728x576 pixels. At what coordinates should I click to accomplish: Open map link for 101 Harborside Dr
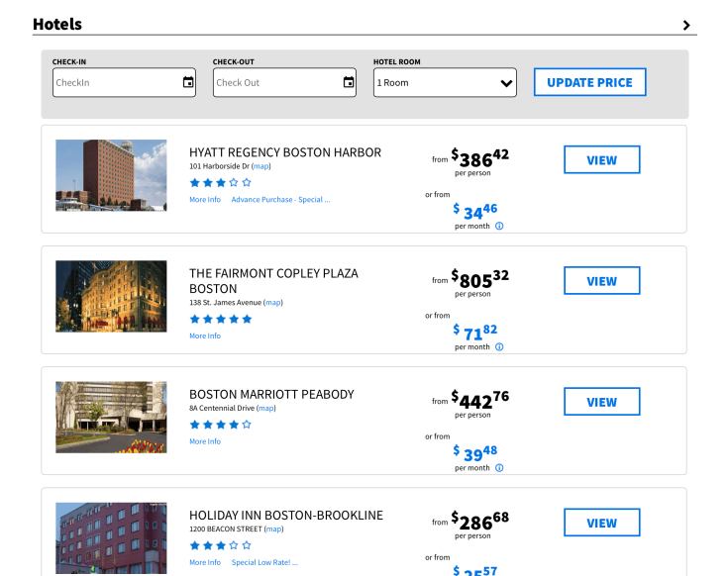click(x=260, y=166)
